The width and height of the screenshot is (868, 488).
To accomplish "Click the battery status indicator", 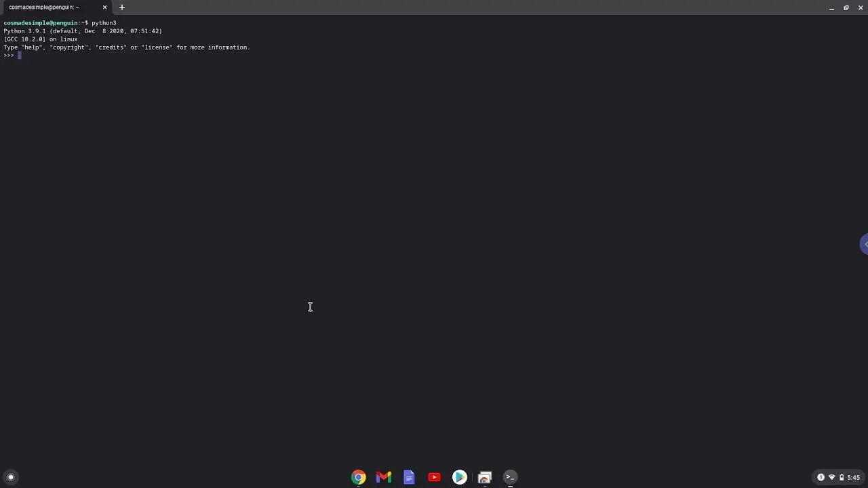I will point(841,477).
